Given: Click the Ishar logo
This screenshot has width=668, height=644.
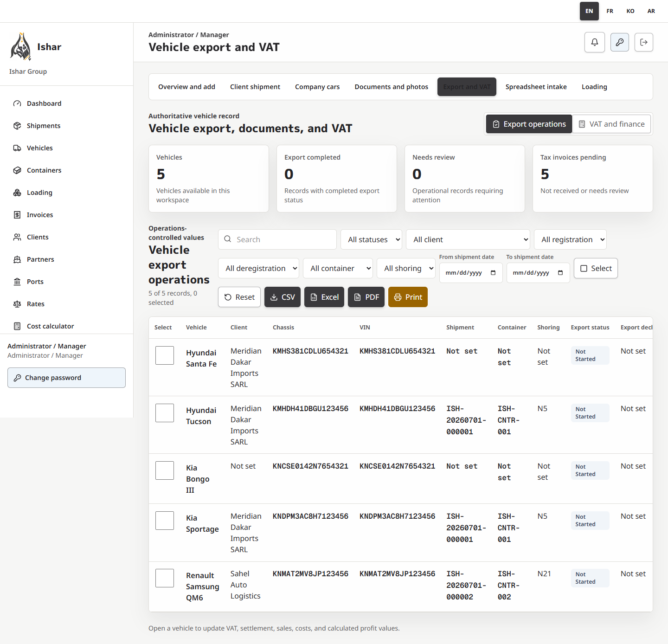Looking at the screenshot, I should point(21,47).
